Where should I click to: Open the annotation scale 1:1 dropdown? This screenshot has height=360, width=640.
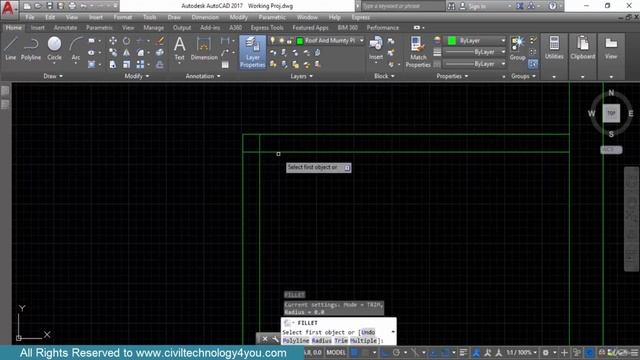(x=521, y=352)
